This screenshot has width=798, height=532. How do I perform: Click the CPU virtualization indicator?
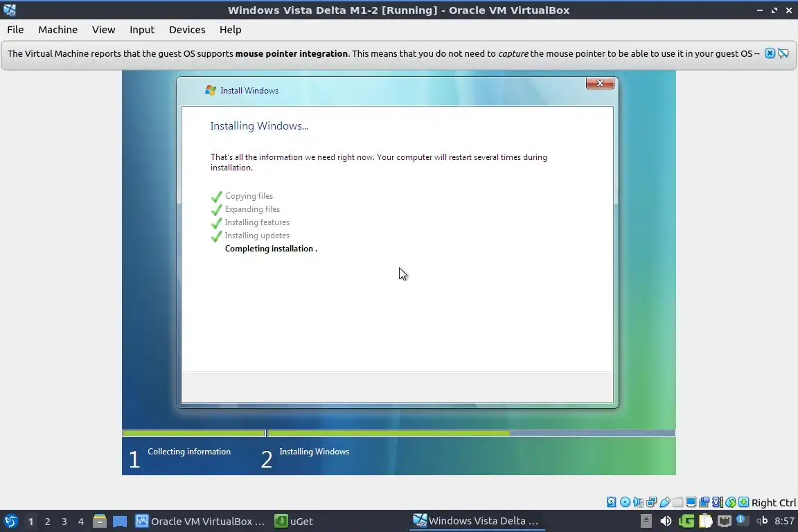click(x=717, y=502)
